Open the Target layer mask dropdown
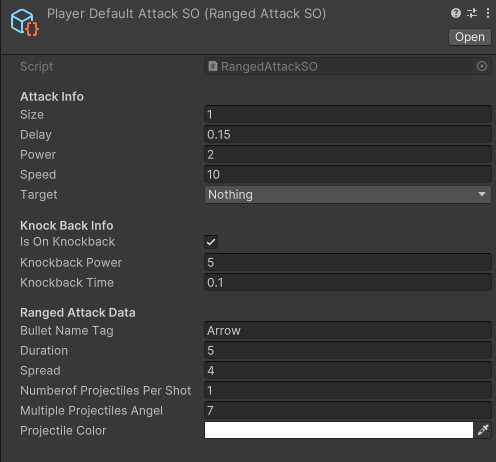This screenshot has height=462, width=496. (x=348, y=195)
